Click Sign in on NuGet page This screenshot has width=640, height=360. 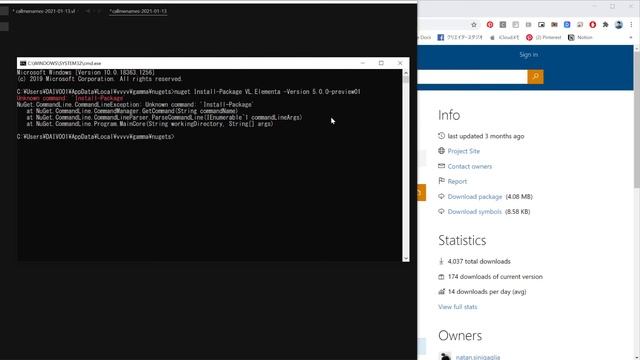tap(529, 54)
